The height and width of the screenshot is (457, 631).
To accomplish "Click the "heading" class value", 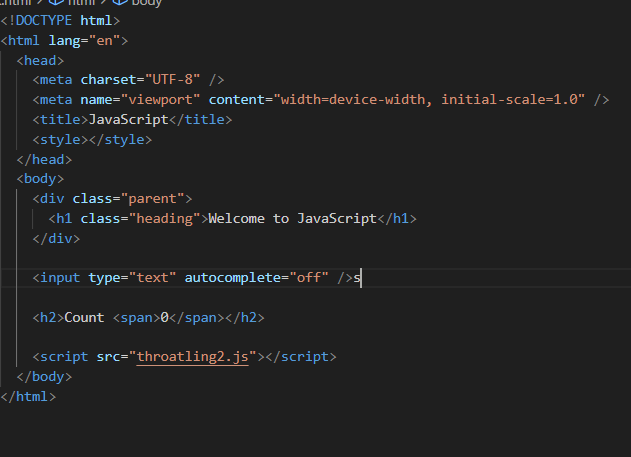I will (x=164, y=219).
